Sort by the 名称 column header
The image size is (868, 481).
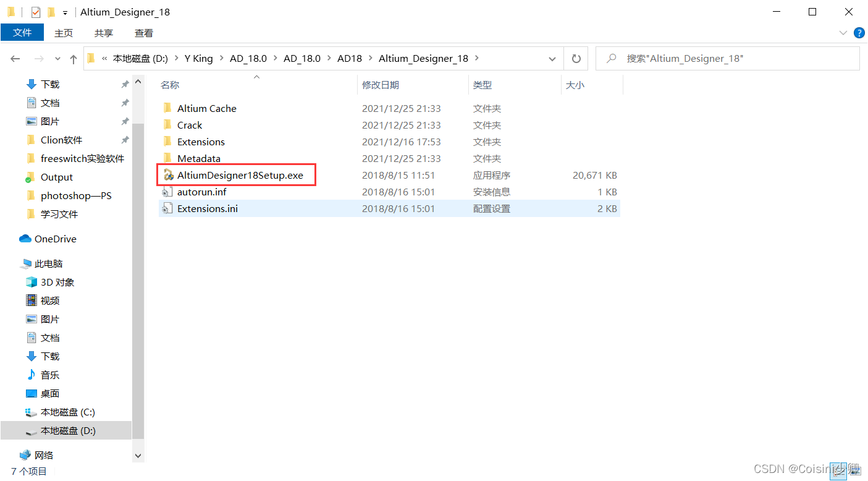click(x=257, y=85)
